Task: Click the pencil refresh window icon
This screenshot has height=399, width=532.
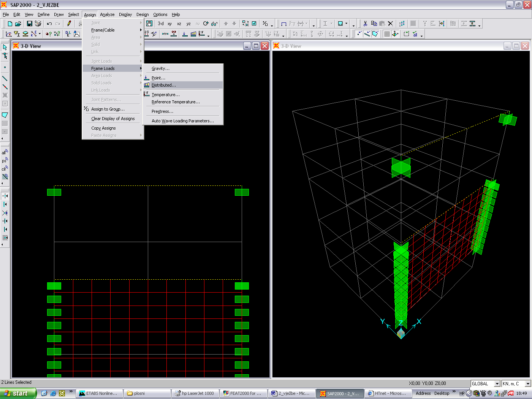Action: (x=69, y=24)
